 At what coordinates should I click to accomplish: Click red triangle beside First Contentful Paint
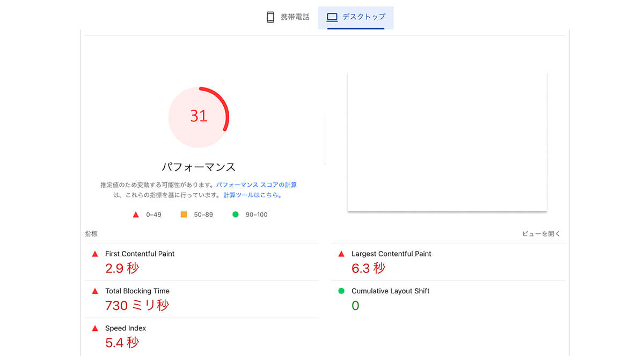(95, 254)
